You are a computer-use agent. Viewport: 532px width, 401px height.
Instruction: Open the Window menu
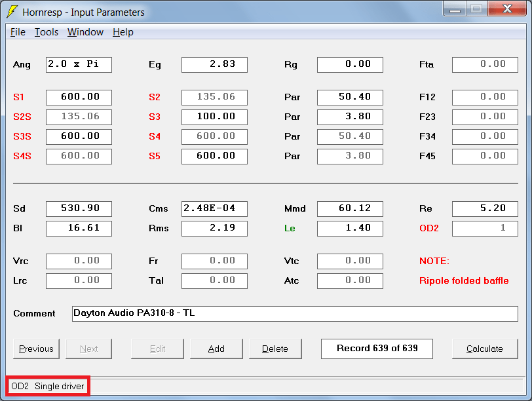(x=85, y=32)
